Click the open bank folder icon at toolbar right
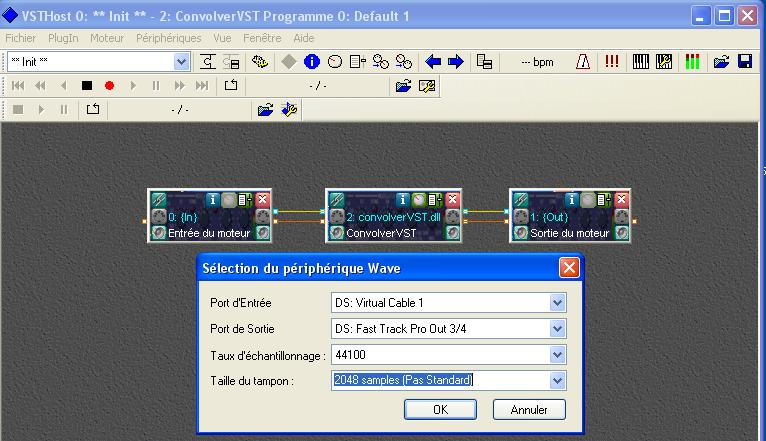This screenshot has width=766, height=441. tap(721, 62)
